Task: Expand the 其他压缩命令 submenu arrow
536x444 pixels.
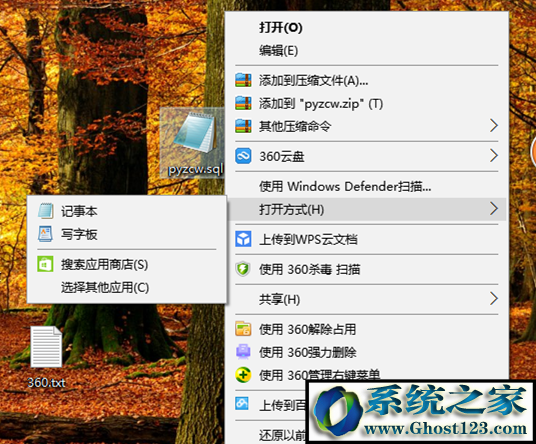Action: pyautogui.click(x=493, y=126)
